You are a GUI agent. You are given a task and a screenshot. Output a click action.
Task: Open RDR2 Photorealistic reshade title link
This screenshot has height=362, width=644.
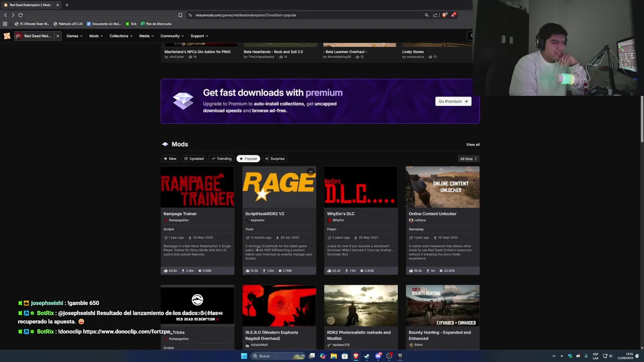pos(359,335)
